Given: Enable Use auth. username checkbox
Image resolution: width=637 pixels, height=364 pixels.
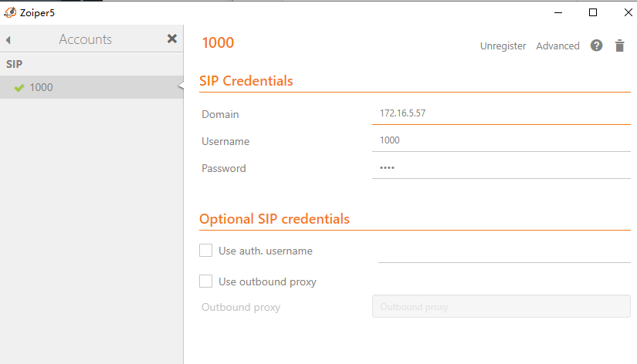Looking at the screenshot, I should click(x=205, y=251).
